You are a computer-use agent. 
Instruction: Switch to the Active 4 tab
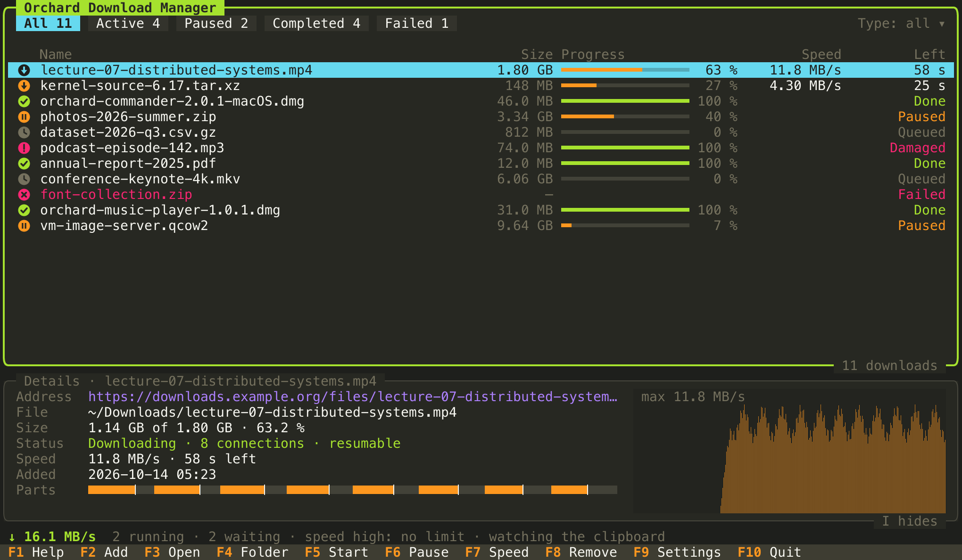128,24
